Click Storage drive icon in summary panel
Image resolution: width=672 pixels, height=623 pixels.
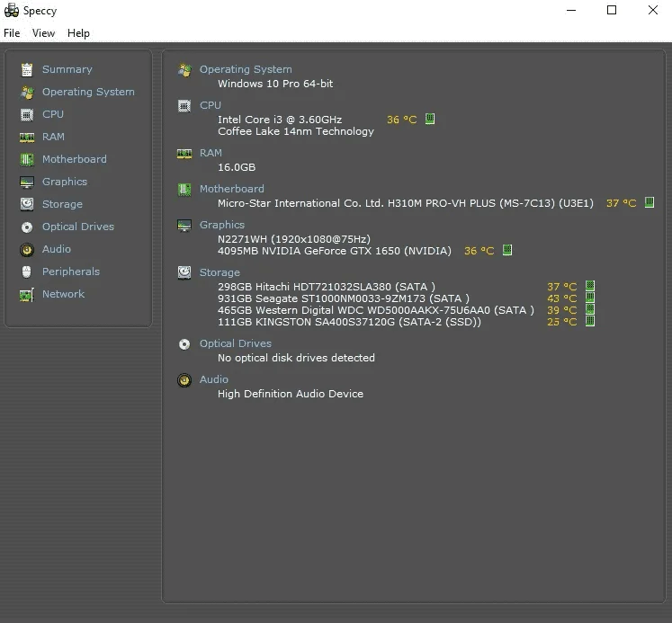tap(184, 272)
